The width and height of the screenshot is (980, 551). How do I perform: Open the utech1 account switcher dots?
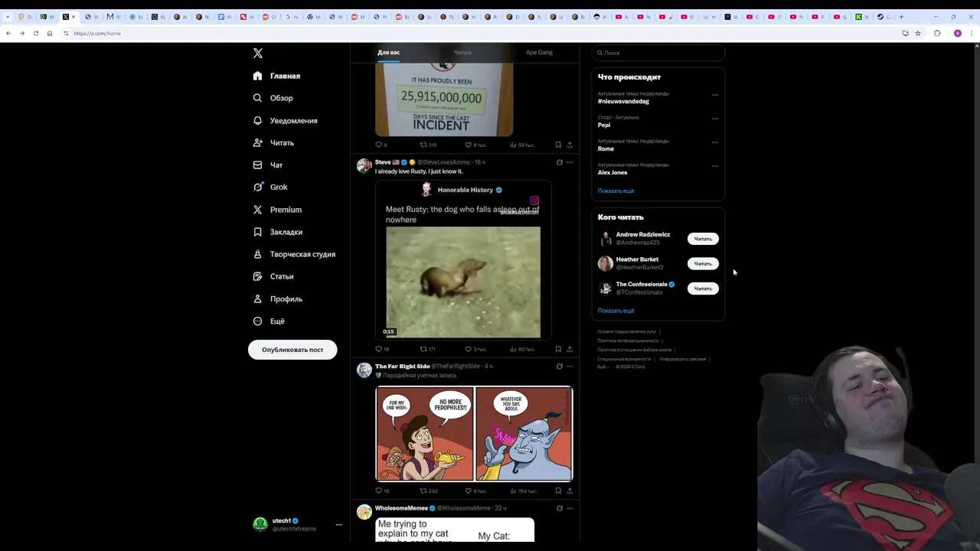[x=338, y=525]
